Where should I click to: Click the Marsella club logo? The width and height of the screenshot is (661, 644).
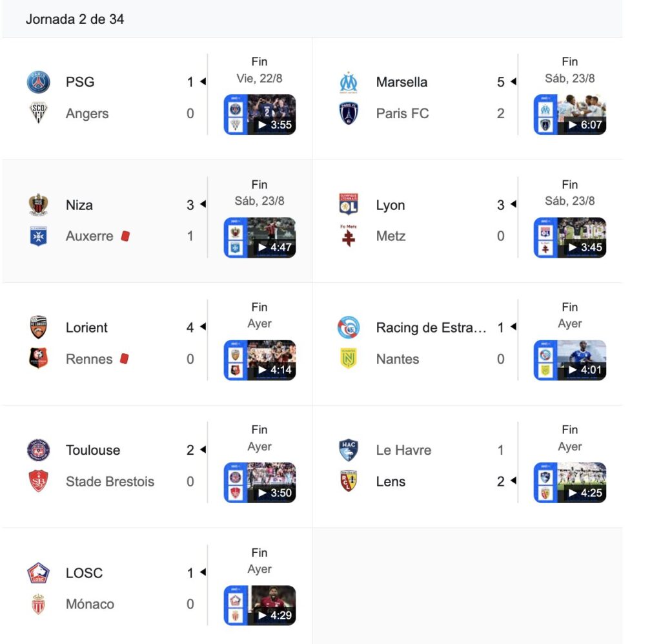click(x=349, y=82)
